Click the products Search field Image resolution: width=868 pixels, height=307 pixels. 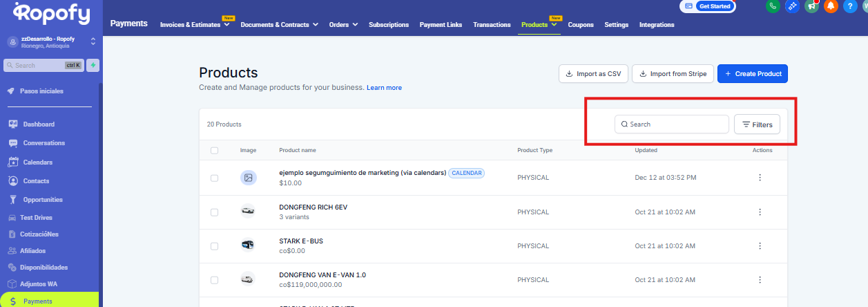pos(672,124)
